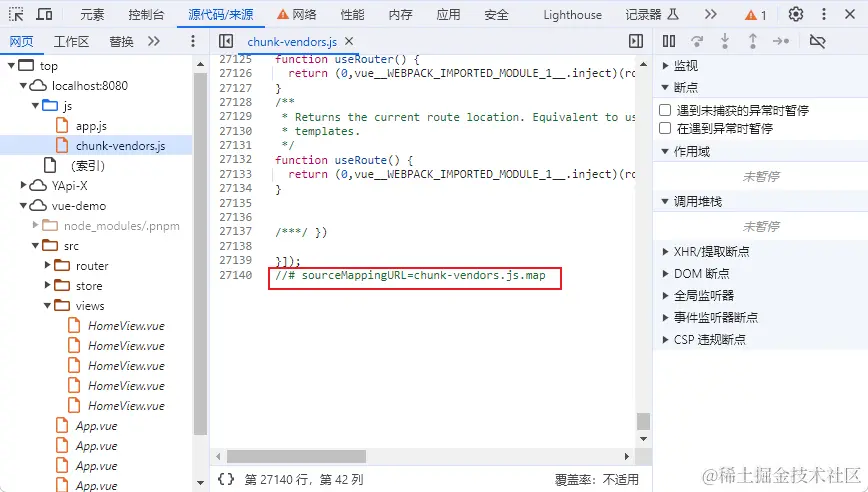Select the 工作区 workspace navigator tab
Screen dimensions: 868x492
pyautogui.click(x=71, y=41)
